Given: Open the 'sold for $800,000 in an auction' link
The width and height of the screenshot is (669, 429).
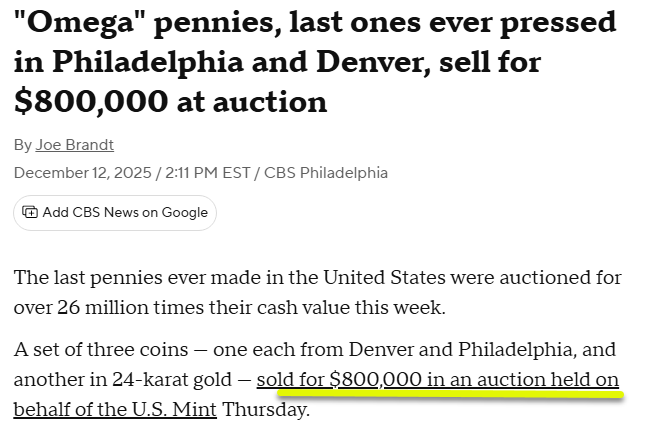Looking at the screenshot, I should coord(438,379).
